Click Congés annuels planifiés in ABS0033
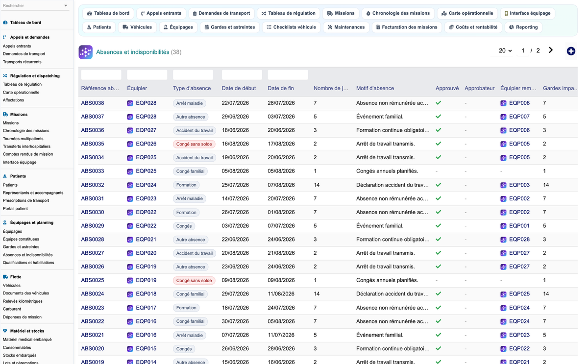 pyautogui.click(x=387, y=171)
